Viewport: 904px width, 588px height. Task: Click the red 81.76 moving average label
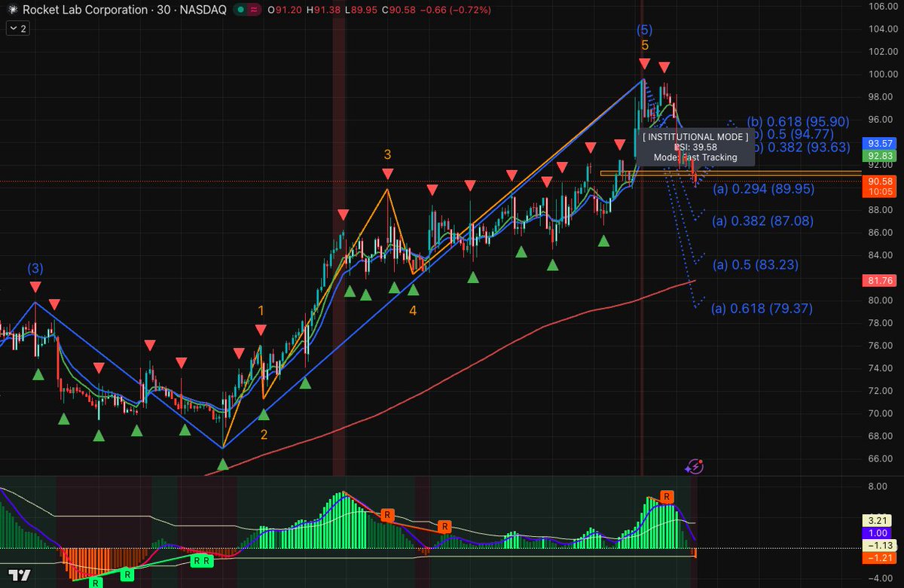pos(880,280)
